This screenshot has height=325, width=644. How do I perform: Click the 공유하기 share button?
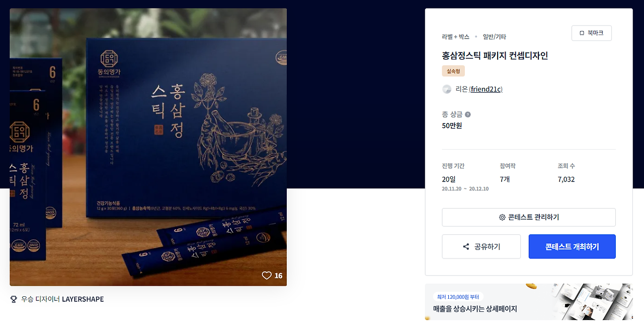[x=481, y=246]
